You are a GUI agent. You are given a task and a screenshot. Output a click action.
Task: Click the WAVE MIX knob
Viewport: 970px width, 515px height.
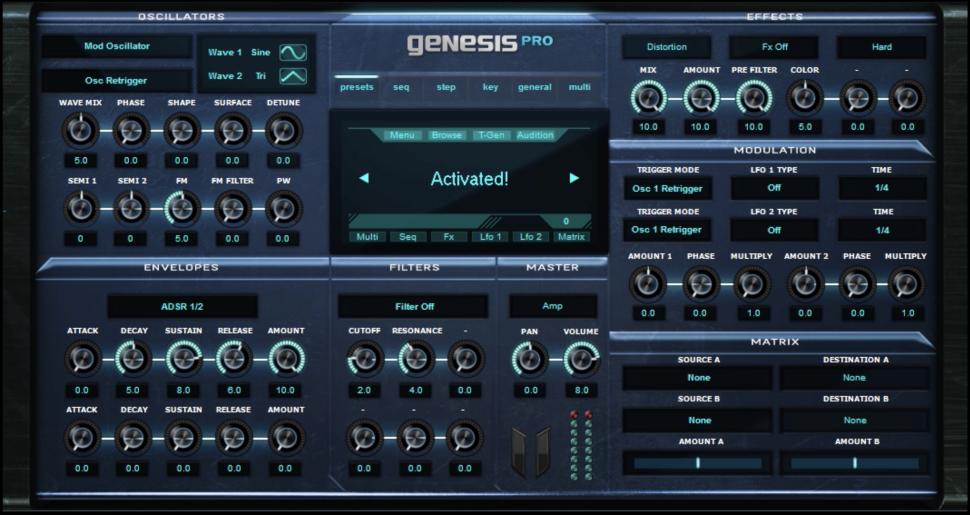pos(80,131)
